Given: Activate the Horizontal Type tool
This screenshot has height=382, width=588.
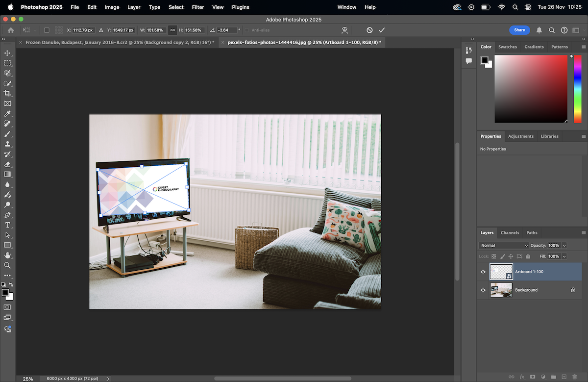Looking at the screenshot, I should (7, 225).
